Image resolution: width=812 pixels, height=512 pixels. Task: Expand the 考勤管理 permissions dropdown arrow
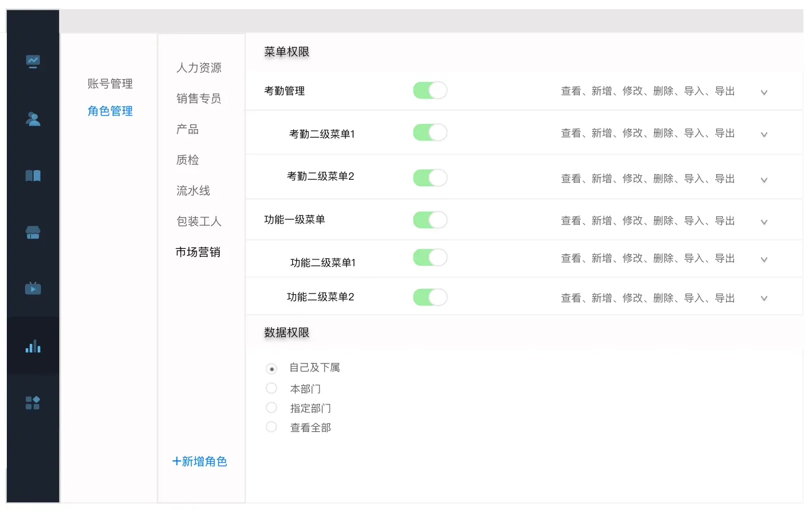[x=764, y=92]
